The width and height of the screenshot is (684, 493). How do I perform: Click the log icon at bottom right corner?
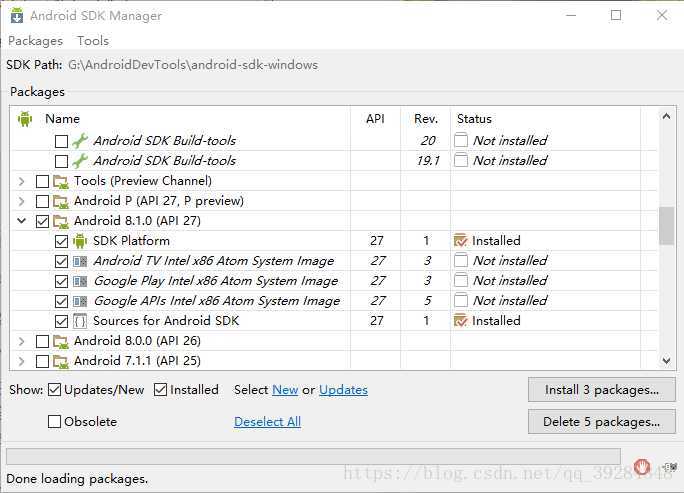[670, 467]
